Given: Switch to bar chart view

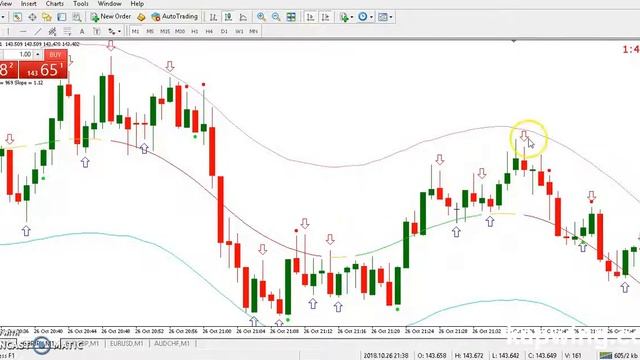Looking at the screenshot, I should click(213, 17).
